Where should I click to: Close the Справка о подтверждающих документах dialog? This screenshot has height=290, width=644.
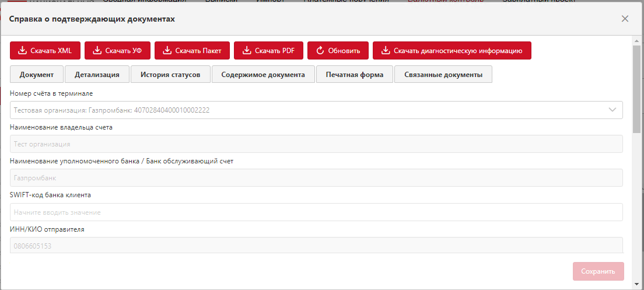(625, 19)
